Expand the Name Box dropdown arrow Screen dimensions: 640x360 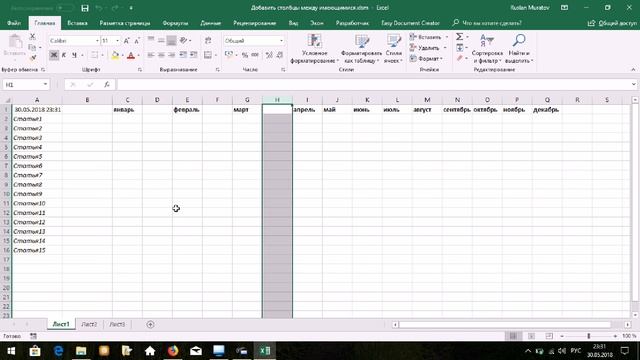[x=45, y=84]
